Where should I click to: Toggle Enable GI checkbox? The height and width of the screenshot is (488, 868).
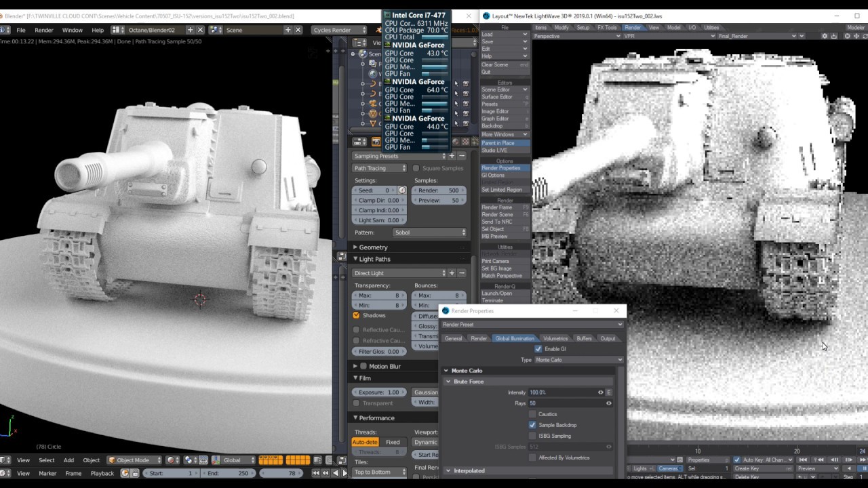click(x=538, y=349)
